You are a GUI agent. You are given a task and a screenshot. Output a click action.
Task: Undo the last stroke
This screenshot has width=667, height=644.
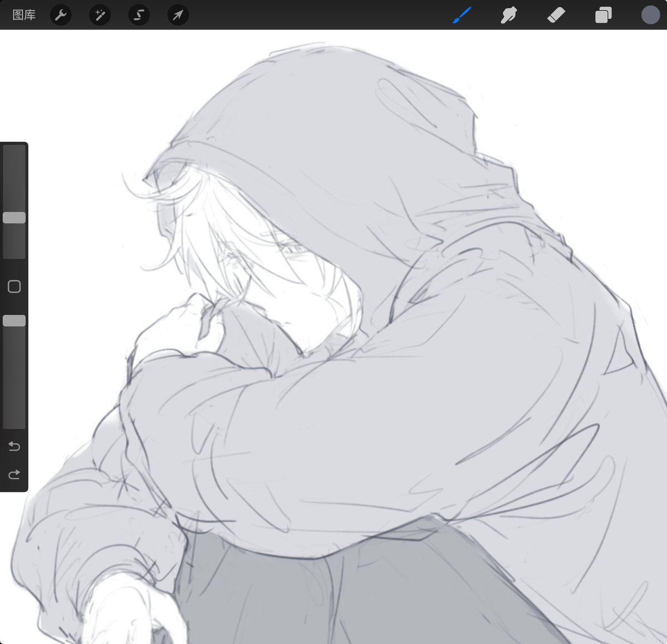click(14, 446)
